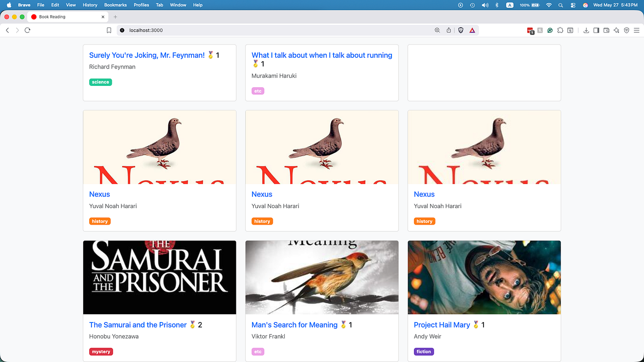Reload the localhost page
Image resolution: width=644 pixels, height=362 pixels.
(x=28, y=30)
